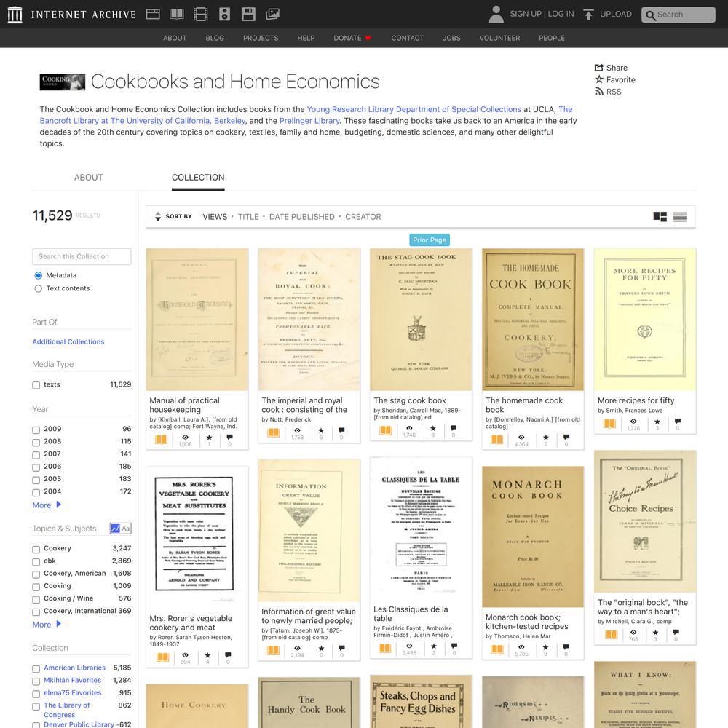Click the Prior Page button
Viewport: 728px width, 728px height.
tap(430, 240)
